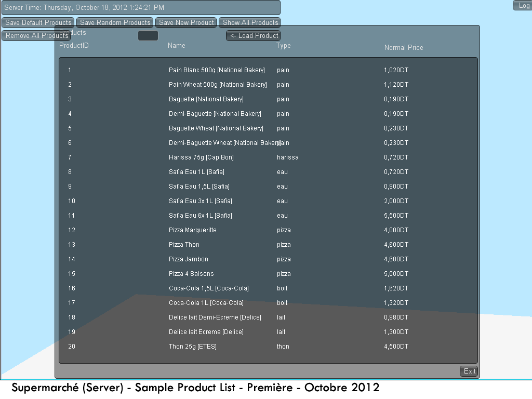Click the ProductID column header
This screenshot has height=399, width=532.
pyautogui.click(x=74, y=46)
